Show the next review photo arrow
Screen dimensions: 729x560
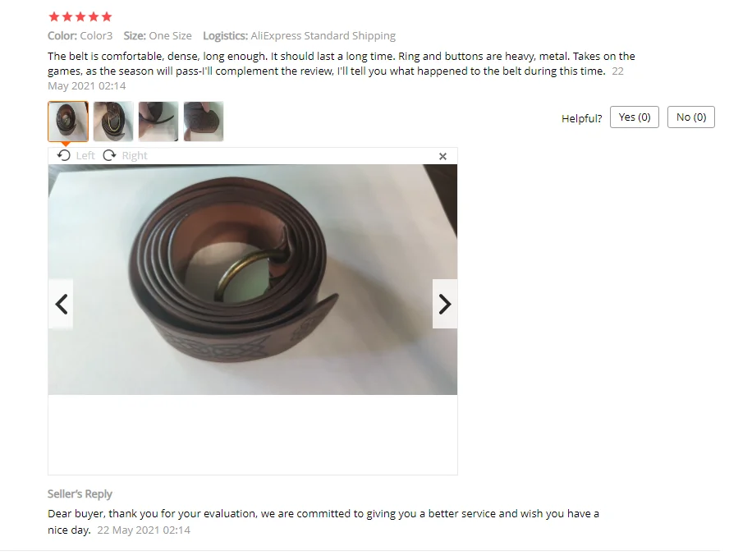click(445, 304)
